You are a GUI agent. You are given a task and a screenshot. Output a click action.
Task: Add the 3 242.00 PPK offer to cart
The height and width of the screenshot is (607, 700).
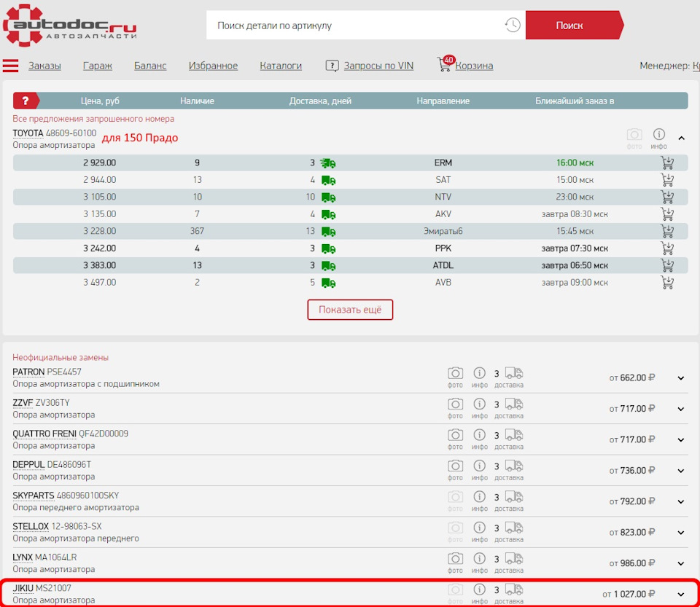667,248
